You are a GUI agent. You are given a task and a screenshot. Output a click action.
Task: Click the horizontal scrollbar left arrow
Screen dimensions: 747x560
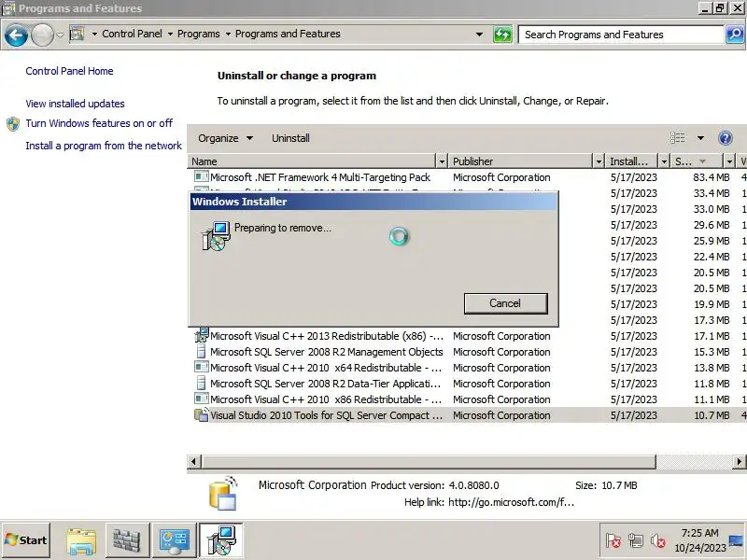193,461
